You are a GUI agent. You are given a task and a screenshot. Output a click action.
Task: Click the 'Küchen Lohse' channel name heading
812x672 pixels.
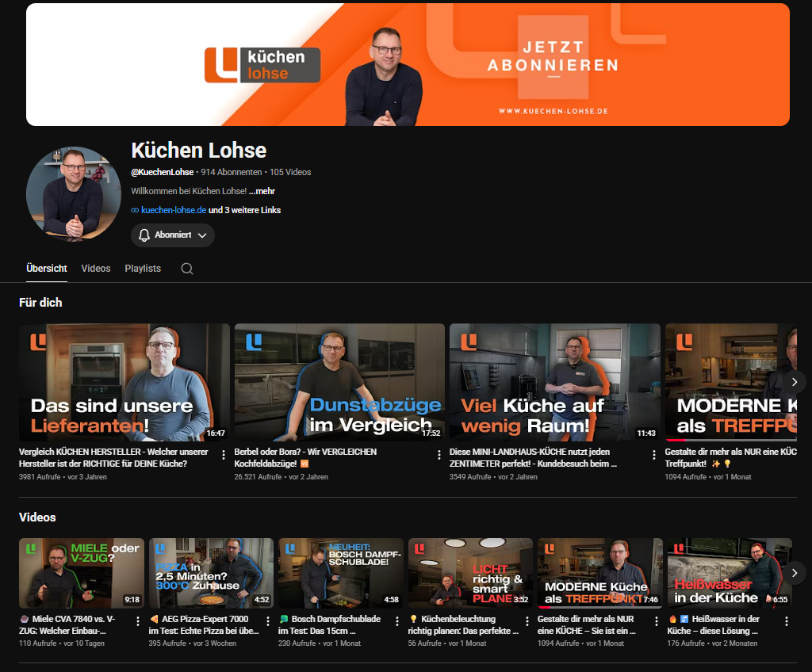[x=199, y=150]
